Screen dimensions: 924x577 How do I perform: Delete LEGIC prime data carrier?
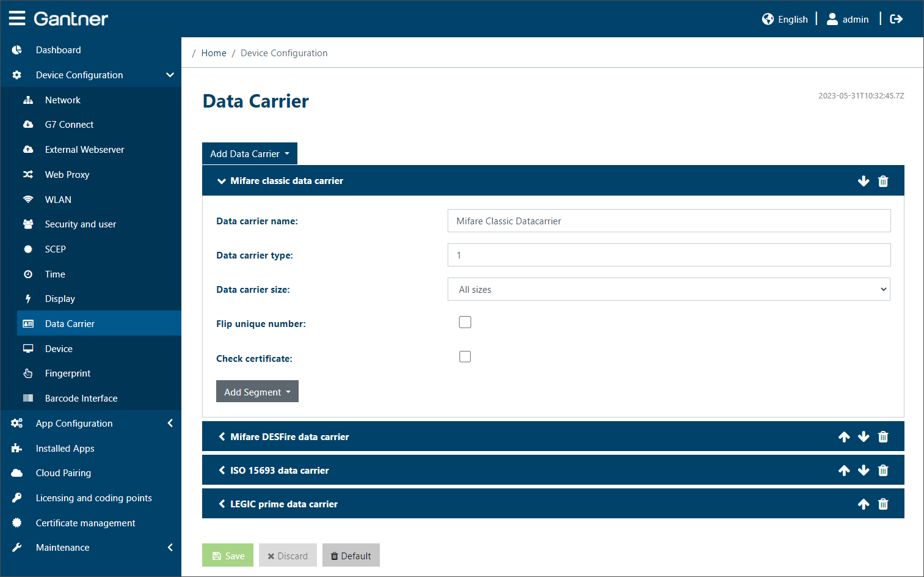(883, 504)
